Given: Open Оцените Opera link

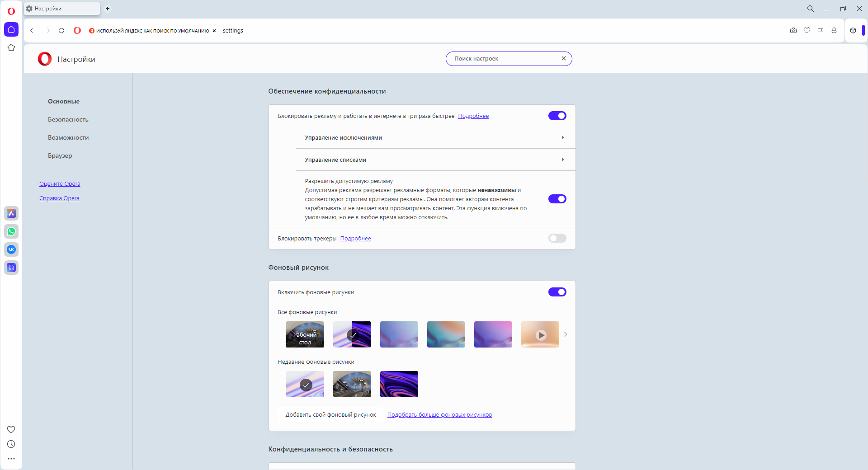Looking at the screenshot, I should coord(60,184).
